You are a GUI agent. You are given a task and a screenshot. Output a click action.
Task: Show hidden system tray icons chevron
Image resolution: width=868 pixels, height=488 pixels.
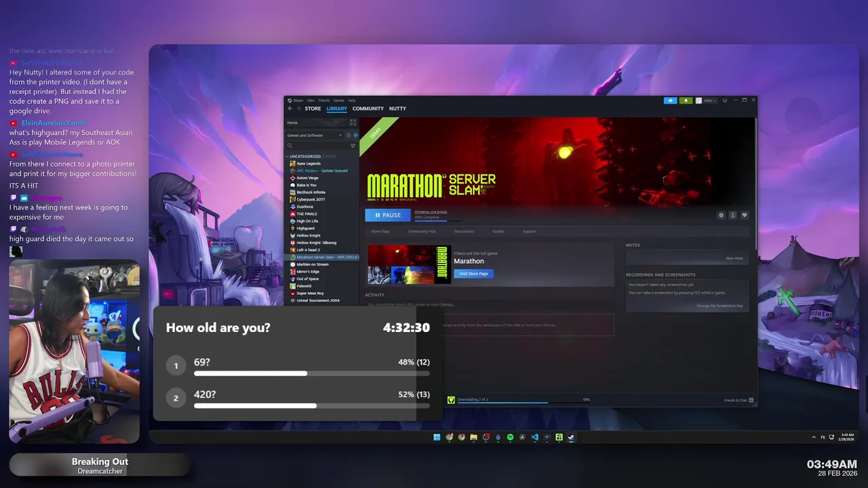pyautogui.click(x=814, y=437)
